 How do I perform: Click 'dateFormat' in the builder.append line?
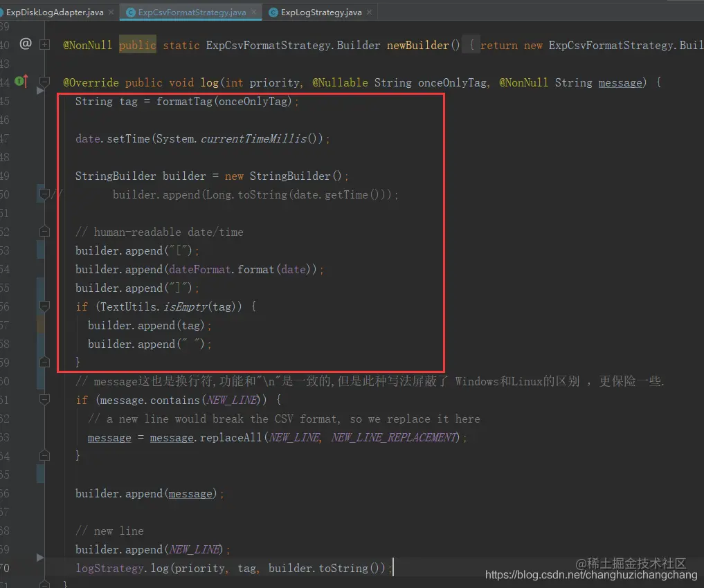coord(200,269)
